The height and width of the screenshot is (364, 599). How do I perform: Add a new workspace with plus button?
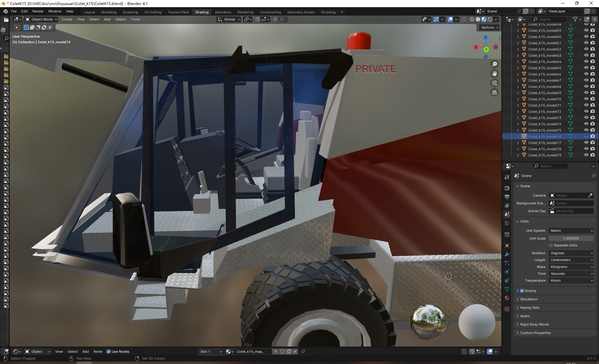[342, 12]
